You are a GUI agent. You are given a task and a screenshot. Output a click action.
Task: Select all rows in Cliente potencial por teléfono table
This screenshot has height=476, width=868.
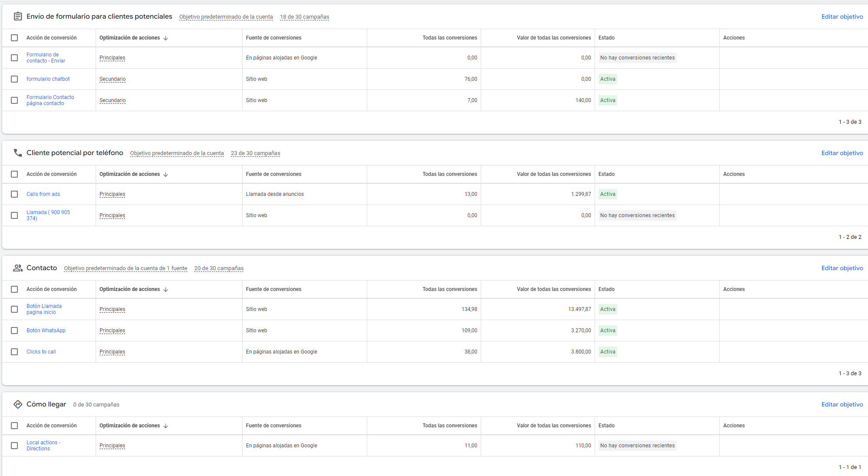[14, 174]
